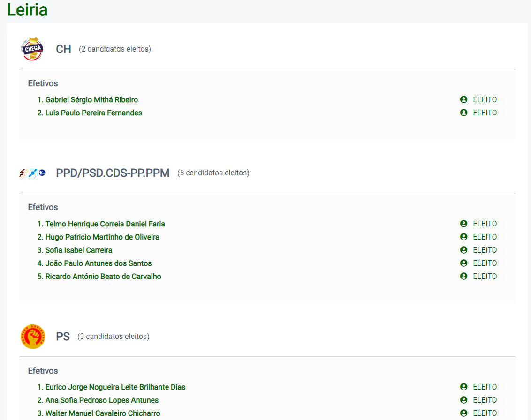Click ELEITO status for Walter Manuel Cavaleiro

click(x=485, y=413)
